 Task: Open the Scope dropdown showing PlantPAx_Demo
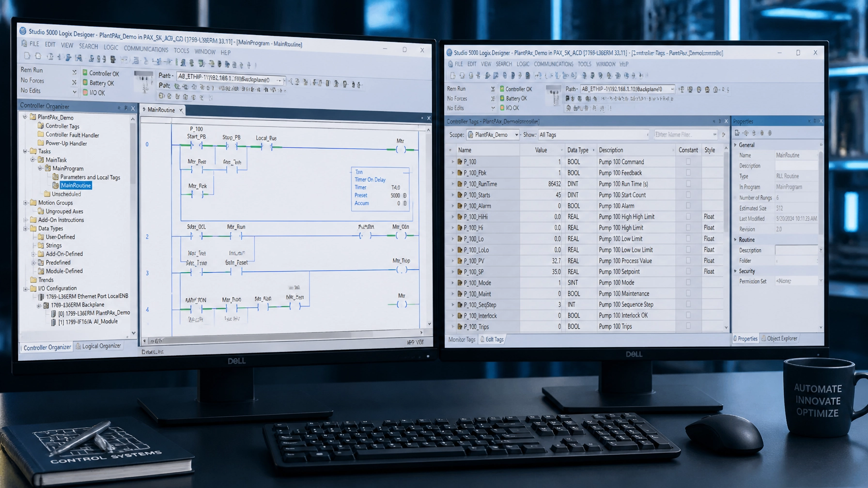tap(493, 135)
